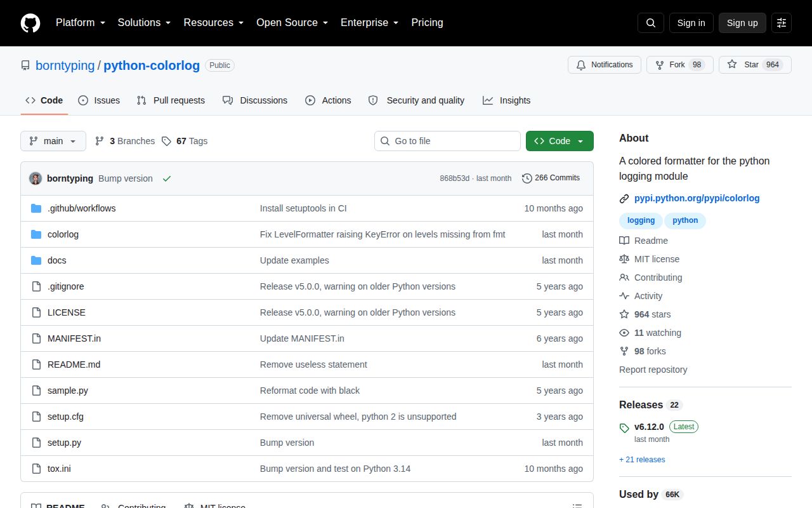Click file icon beside setup.cfg
The image size is (812, 508).
click(x=36, y=417)
